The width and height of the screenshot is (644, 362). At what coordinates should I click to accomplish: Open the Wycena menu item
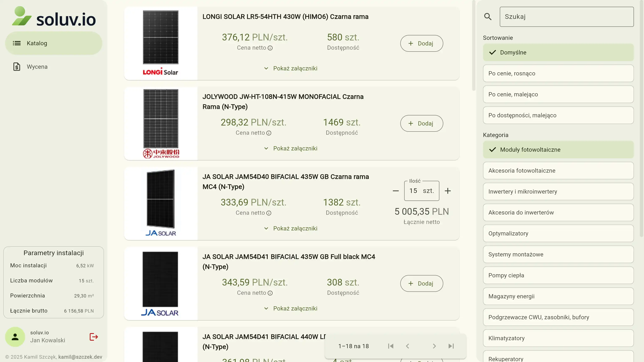tap(37, 67)
